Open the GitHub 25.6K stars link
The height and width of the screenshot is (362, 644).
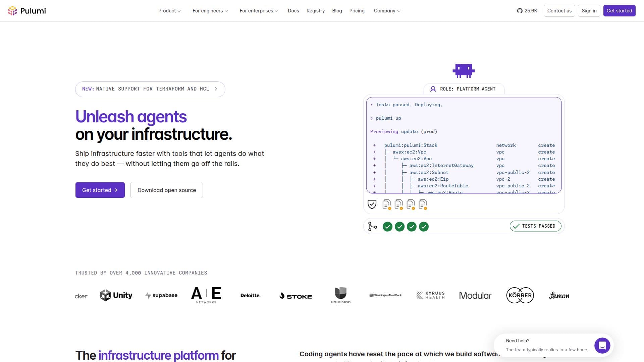pos(527,11)
